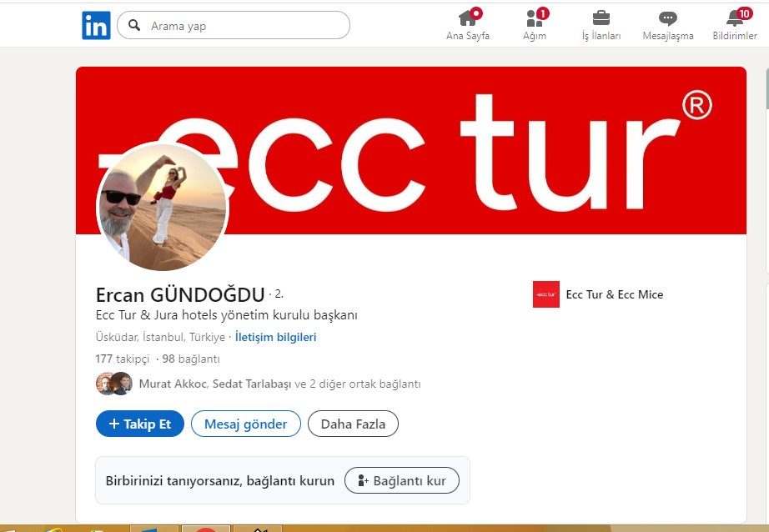Open the İletişim bilgileri link

(275, 338)
